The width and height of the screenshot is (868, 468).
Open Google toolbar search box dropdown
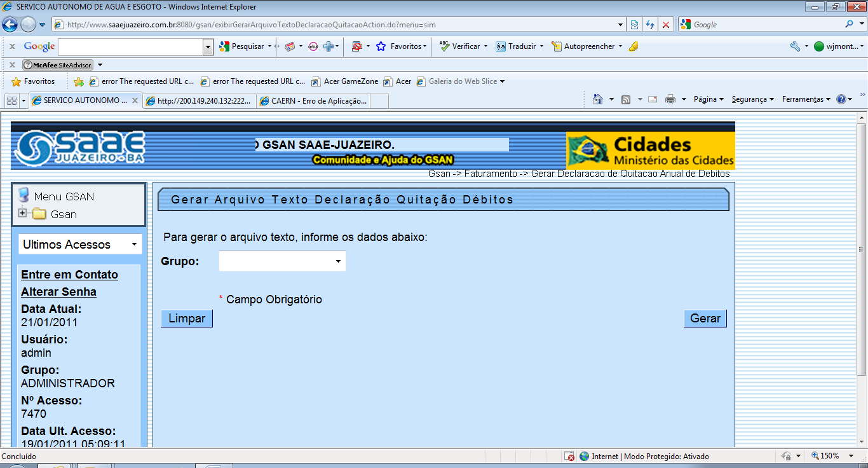[208, 46]
